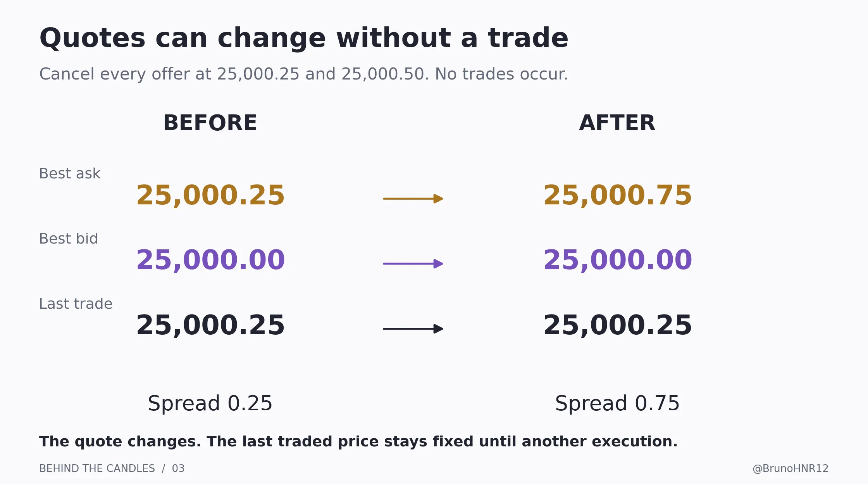Image resolution: width=868 pixels, height=484 pixels.
Task: Click the Best ask row label
Action: 70,174
